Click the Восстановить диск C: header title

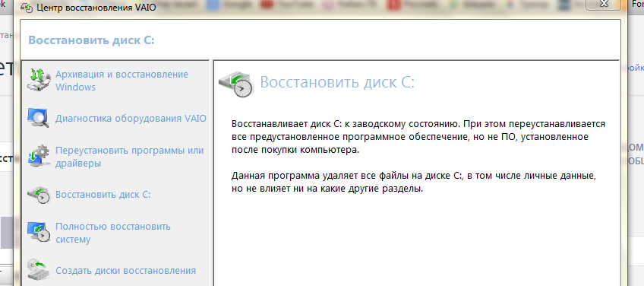click(x=91, y=41)
